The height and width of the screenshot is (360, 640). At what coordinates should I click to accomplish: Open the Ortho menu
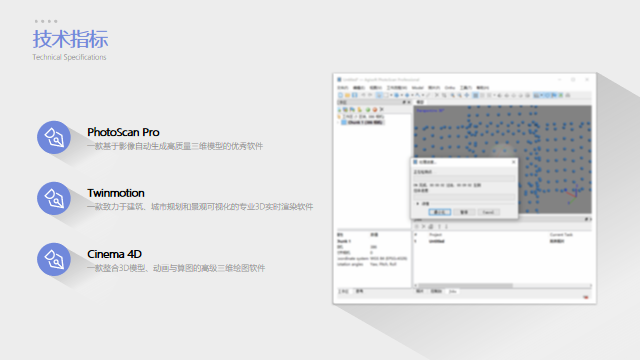coord(450,88)
